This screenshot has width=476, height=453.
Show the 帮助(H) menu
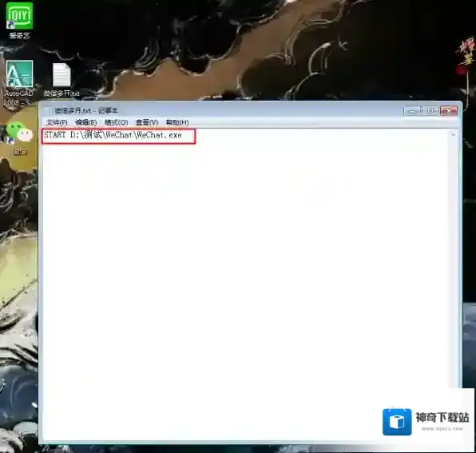177,122
